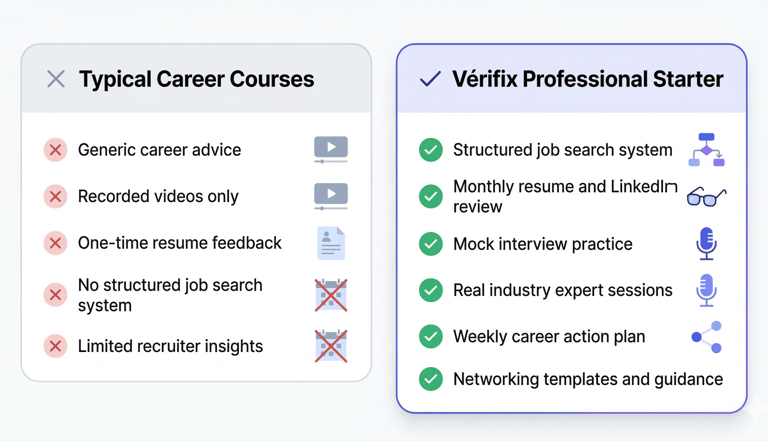Click the microphone icon beside Mock interview practice

(x=706, y=243)
